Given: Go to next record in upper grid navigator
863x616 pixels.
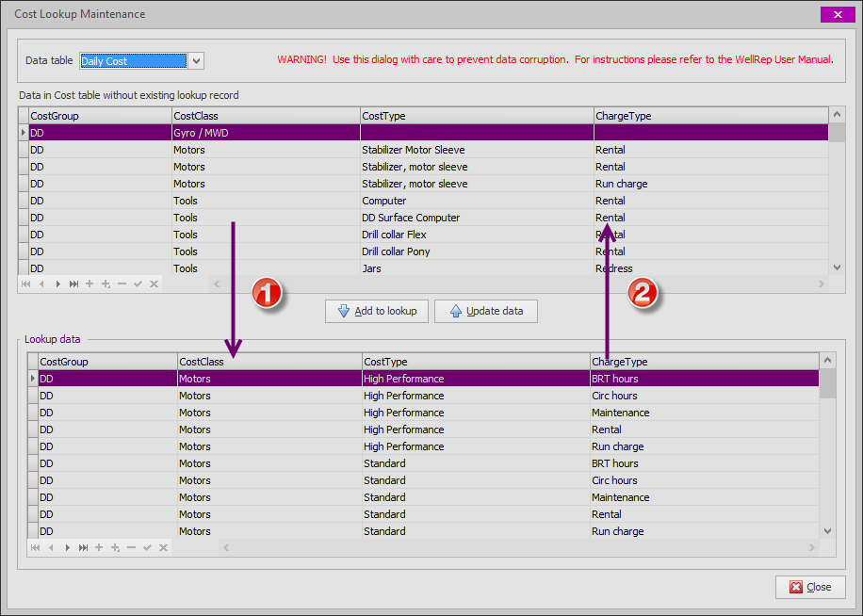Looking at the screenshot, I should click(57, 284).
